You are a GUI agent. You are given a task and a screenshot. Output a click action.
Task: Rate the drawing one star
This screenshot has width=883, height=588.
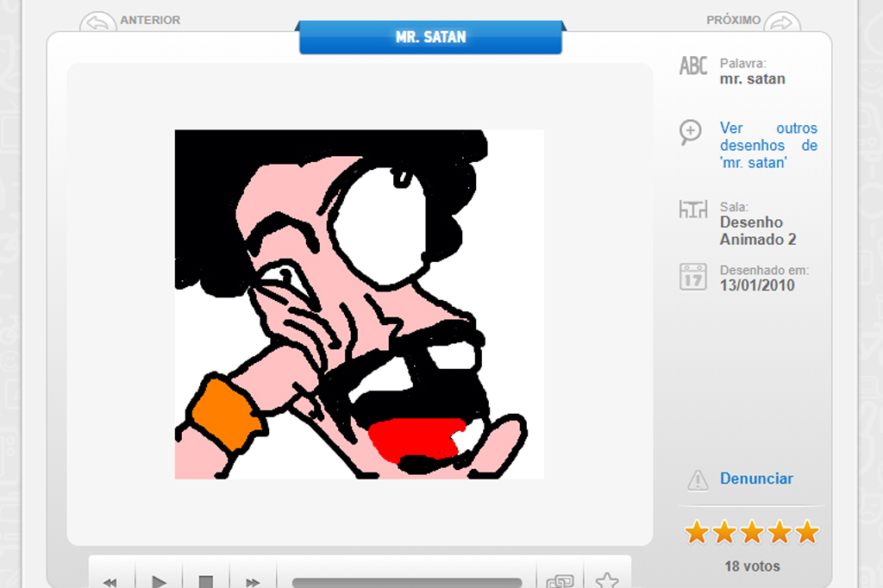[697, 532]
